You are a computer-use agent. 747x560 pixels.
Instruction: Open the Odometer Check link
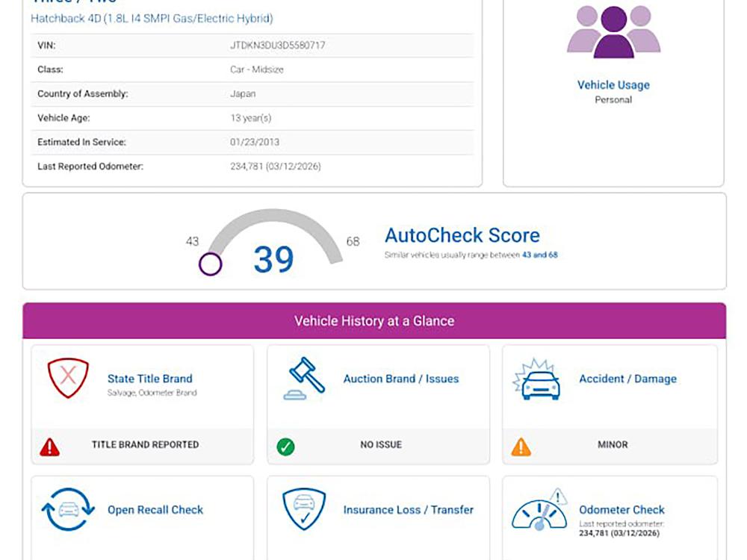tap(622, 510)
